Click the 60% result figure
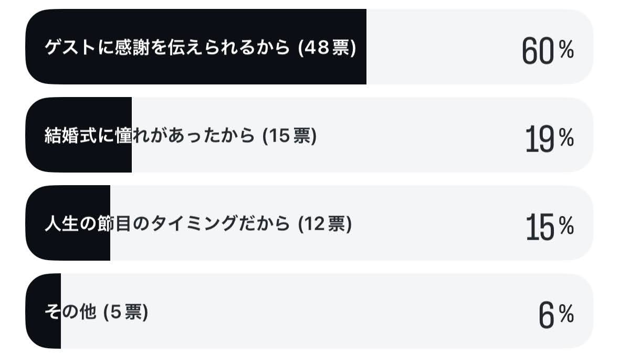 click(x=548, y=50)
